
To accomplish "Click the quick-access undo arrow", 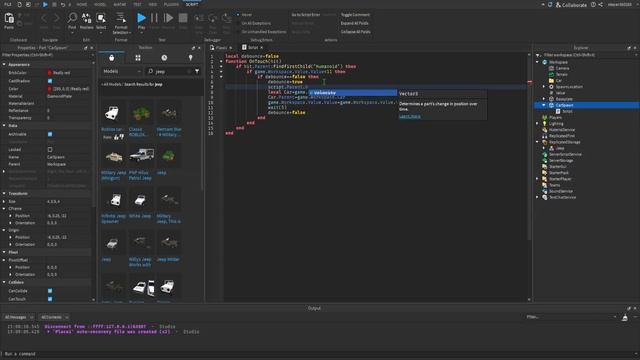I will (62, 4).
